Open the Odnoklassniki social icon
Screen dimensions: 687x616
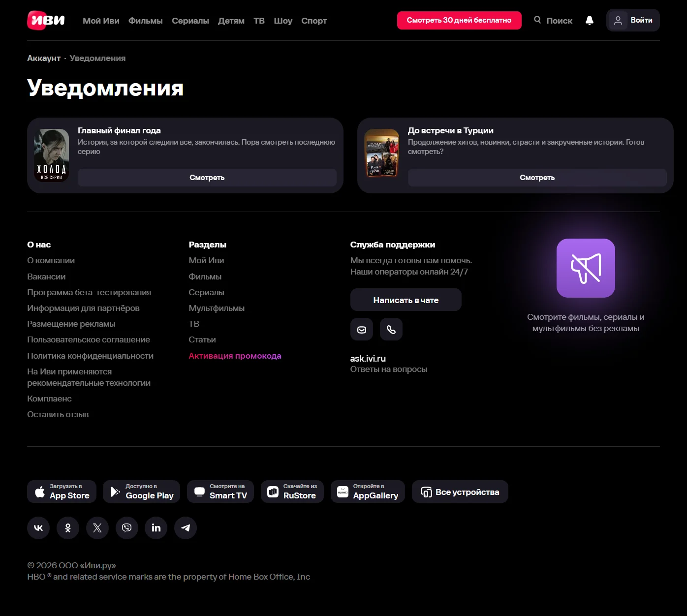pyautogui.click(x=68, y=528)
